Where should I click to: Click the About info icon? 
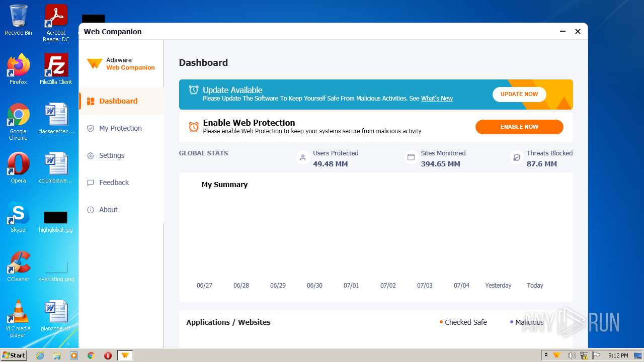91,210
